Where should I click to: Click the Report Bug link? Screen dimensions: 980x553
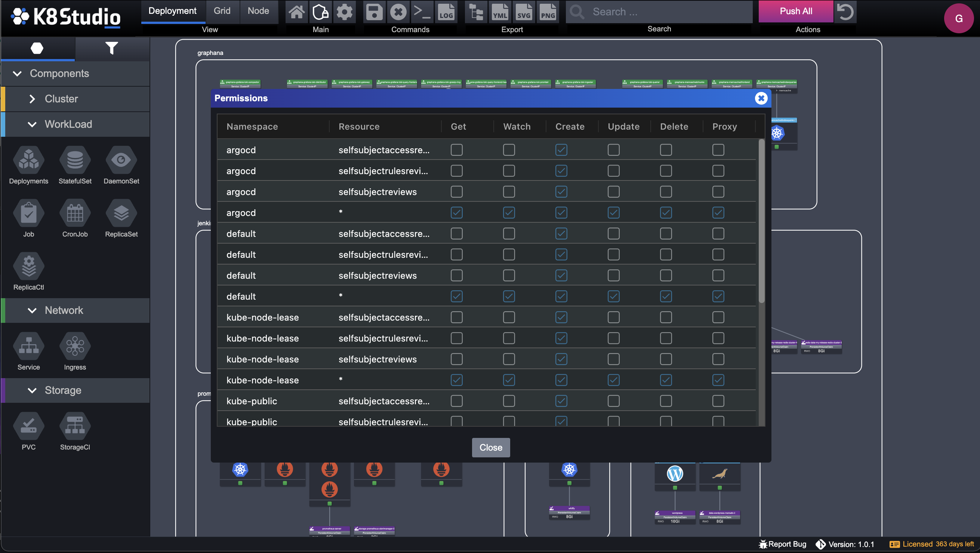[783, 544]
